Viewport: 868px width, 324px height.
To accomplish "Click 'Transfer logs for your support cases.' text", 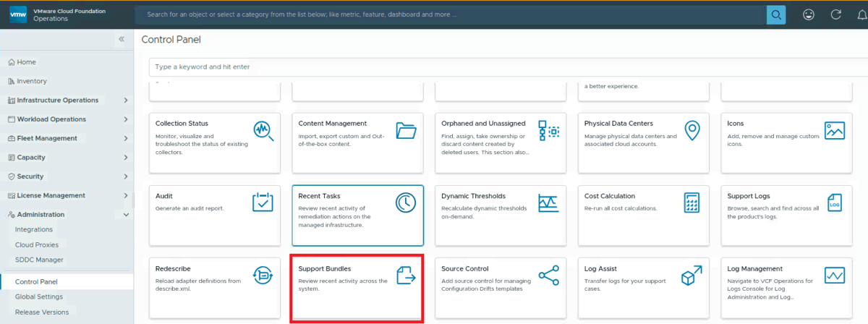I will click(x=628, y=285).
